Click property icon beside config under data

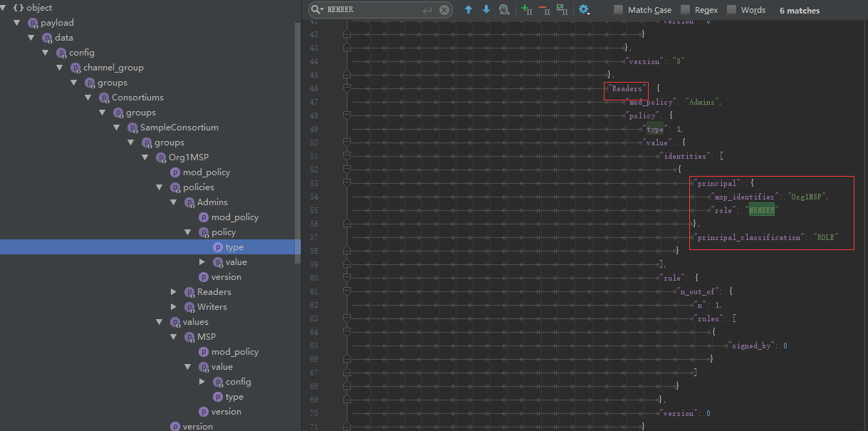pyautogui.click(x=61, y=53)
